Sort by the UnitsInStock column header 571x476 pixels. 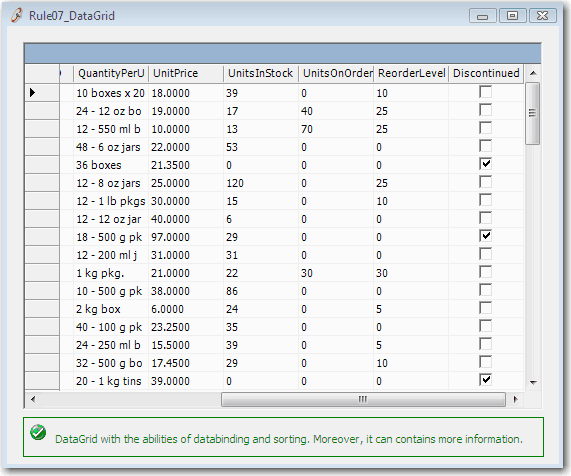(x=261, y=73)
